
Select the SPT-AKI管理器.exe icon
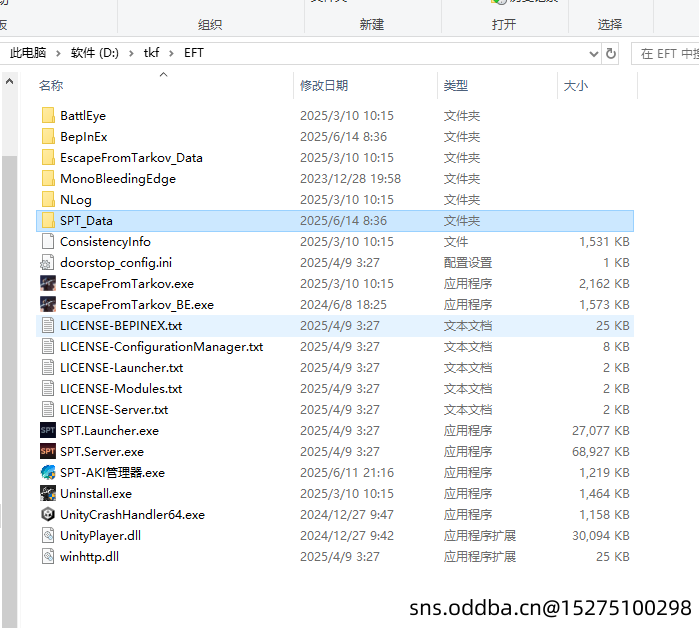coord(48,472)
